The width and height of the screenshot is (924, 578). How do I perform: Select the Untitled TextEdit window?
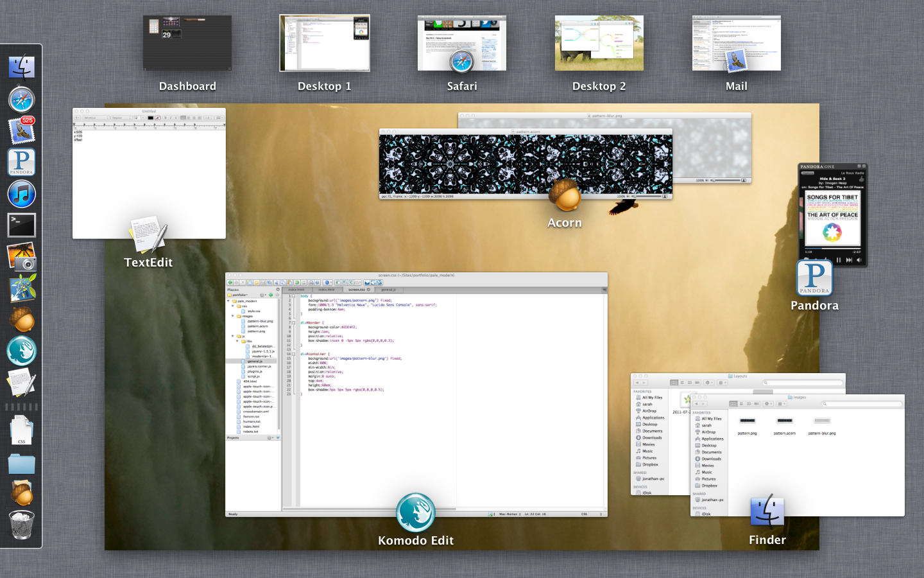[149, 173]
